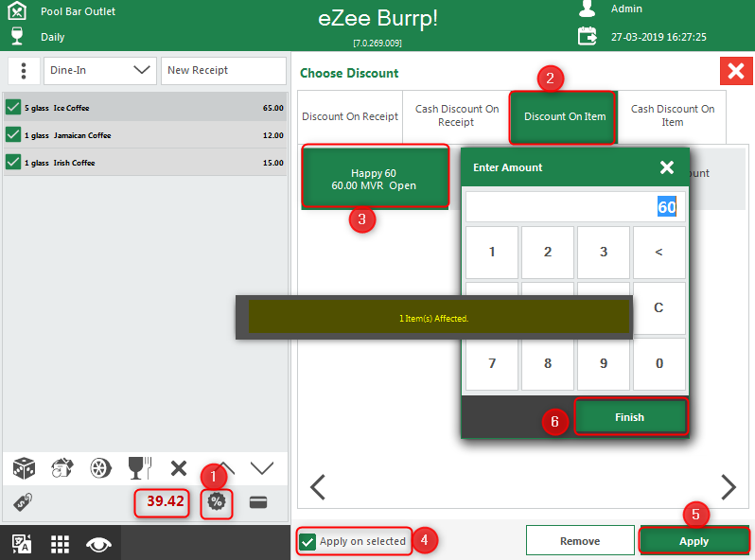Screen dimensions: 755x560
Task: Click the wheel icon in toolbar
Action: click(100, 468)
